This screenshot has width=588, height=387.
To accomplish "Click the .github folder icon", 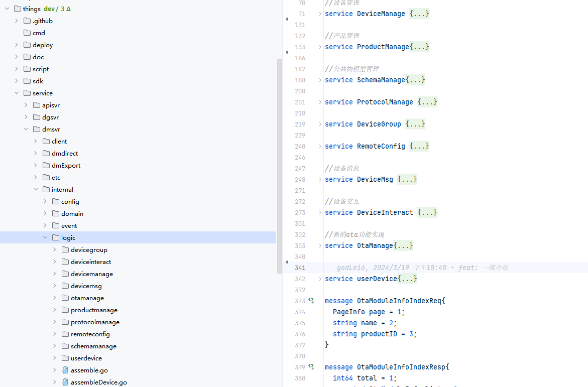I will click(27, 21).
